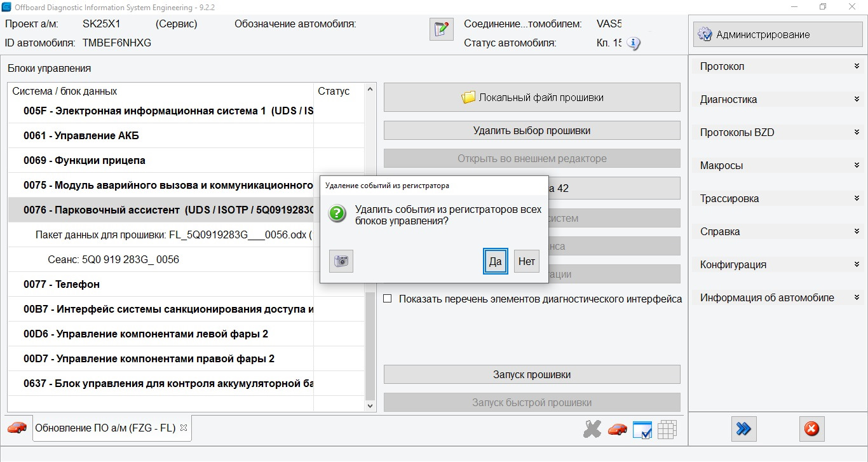The image size is (868, 462).
Task: Click the Статус column header
Action: [339, 91]
